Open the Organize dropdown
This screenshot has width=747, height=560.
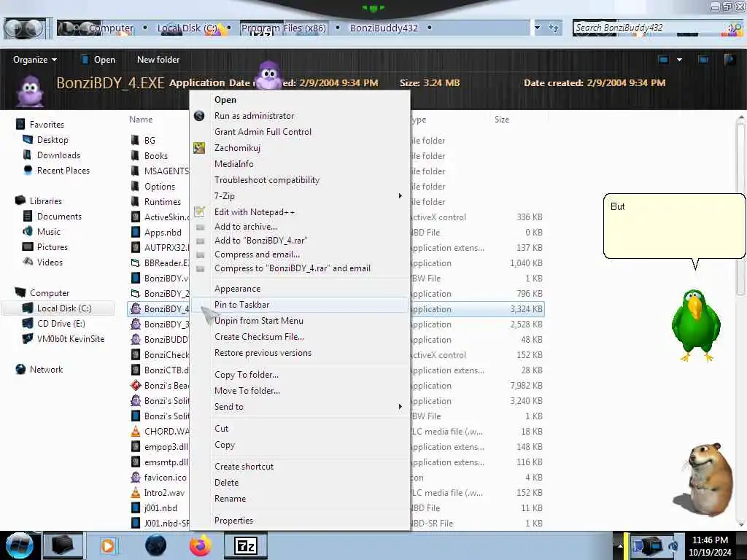pos(35,60)
